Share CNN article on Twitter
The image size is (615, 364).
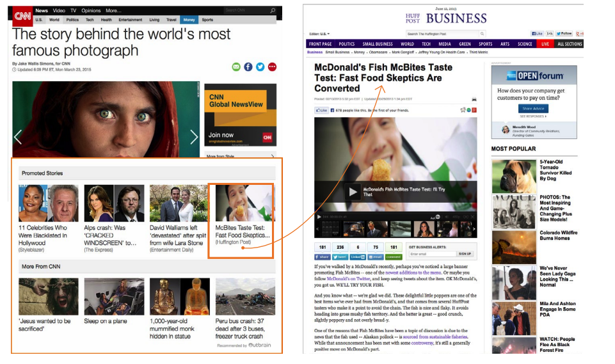click(x=260, y=67)
